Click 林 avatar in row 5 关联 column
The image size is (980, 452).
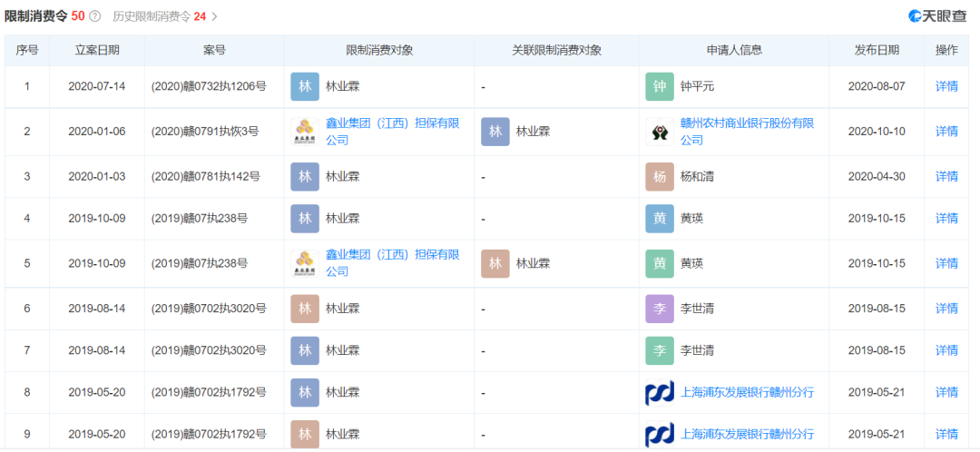point(495,264)
